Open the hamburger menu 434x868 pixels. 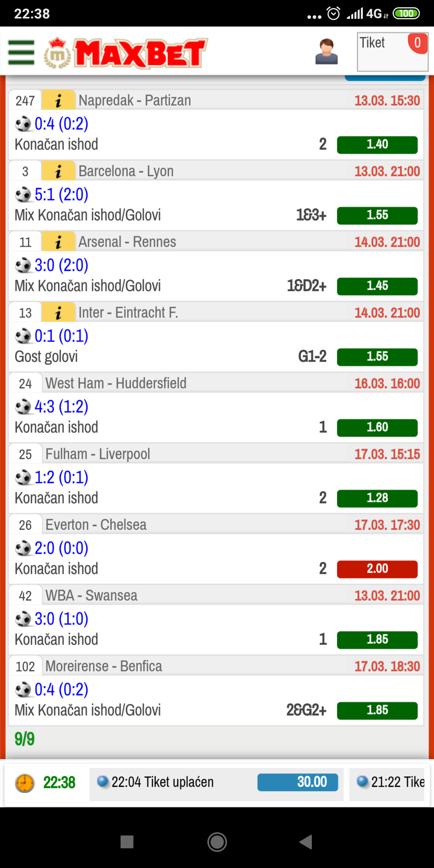[21, 52]
